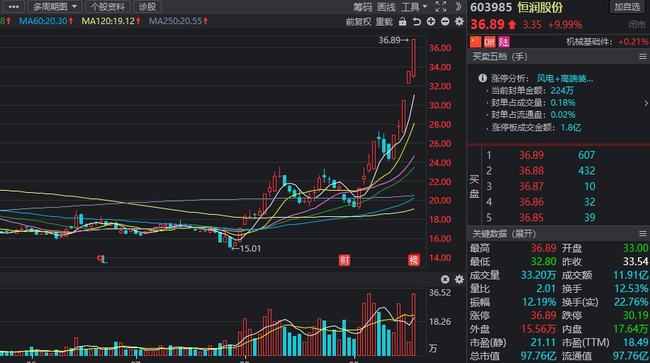Click the MA250:20.55 indicator label

(x=178, y=21)
